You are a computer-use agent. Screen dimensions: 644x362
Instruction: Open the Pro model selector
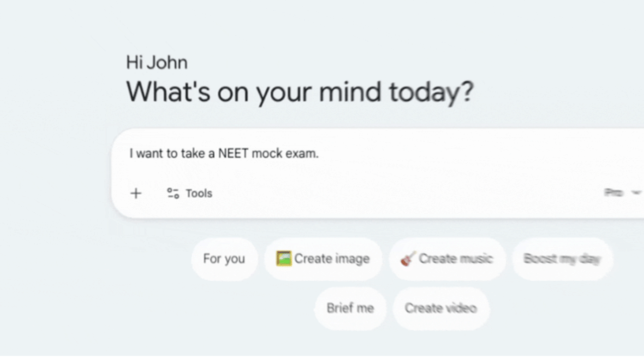click(614, 192)
